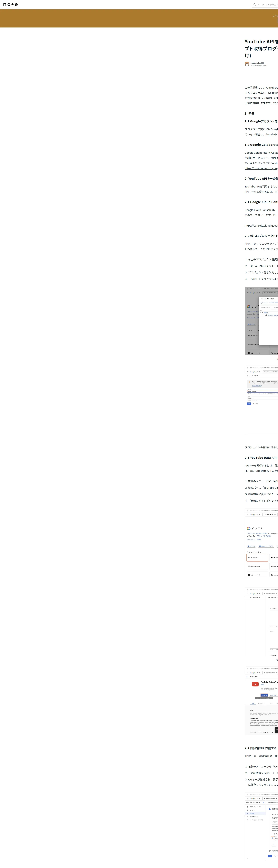Click the back arrow beside 製品の詳細
Image resolution: width=278 pixels, height=868 pixels.
(x=247, y=677)
